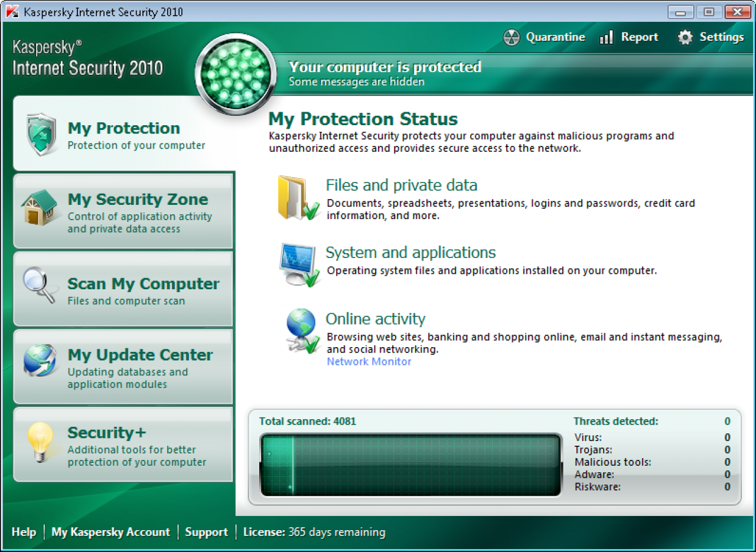
Task: Click the Settings gear icon
Action: click(x=685, y=38)
